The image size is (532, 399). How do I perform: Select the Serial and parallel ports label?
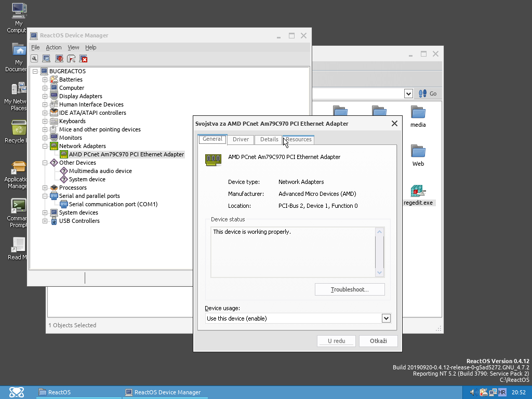(89, 196)
